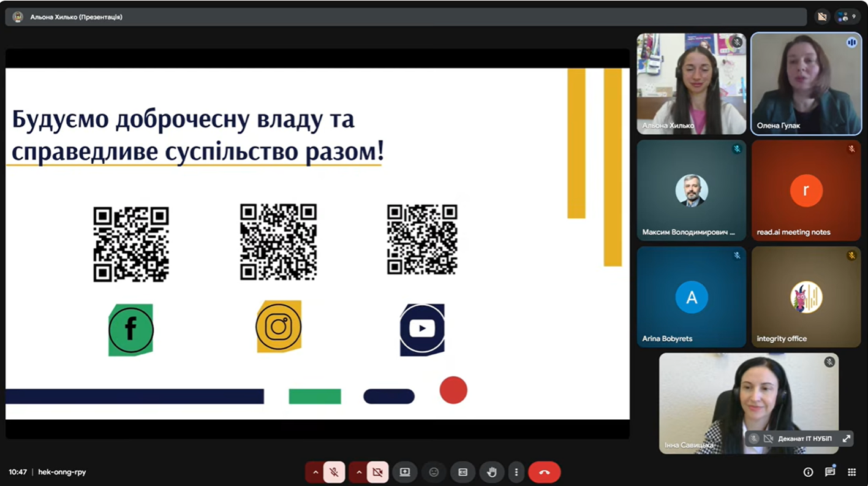Turn on camera in the bottom call toolbar
Viewport: 868px width, 486px height.
[x=377, y=473]
